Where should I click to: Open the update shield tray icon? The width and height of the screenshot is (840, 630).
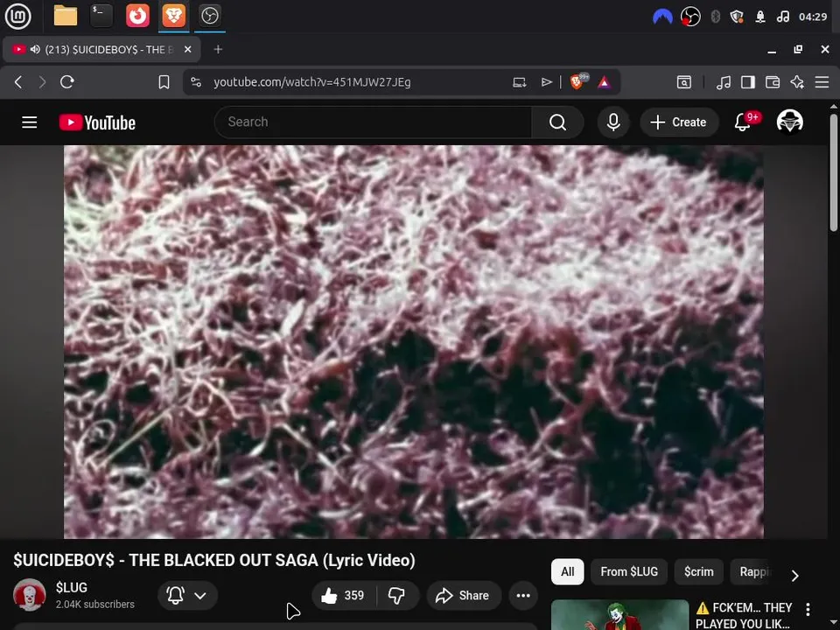[x=737, y=17]
